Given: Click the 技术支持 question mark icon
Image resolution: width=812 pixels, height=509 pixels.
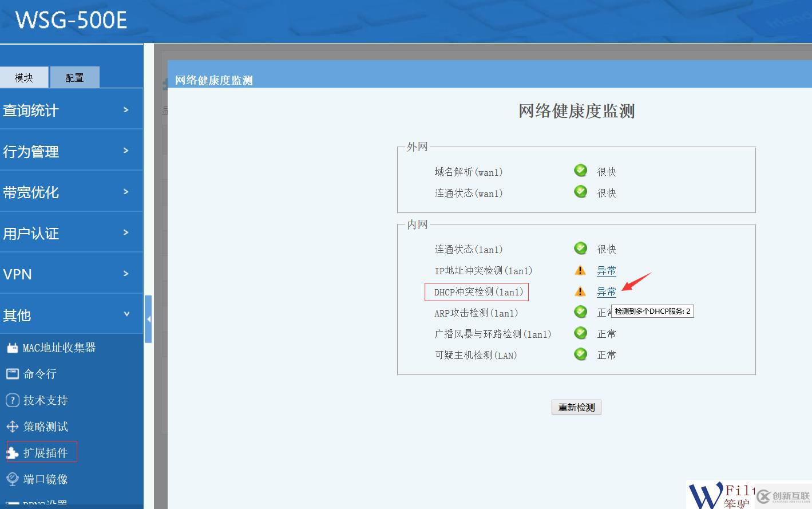Looking at the screenshot, I should (12, 400).
